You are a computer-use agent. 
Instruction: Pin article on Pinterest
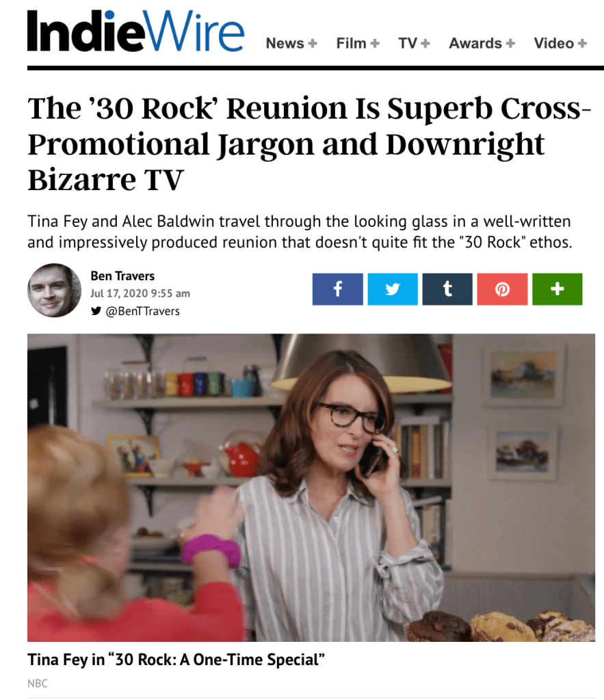coord(502,289)
